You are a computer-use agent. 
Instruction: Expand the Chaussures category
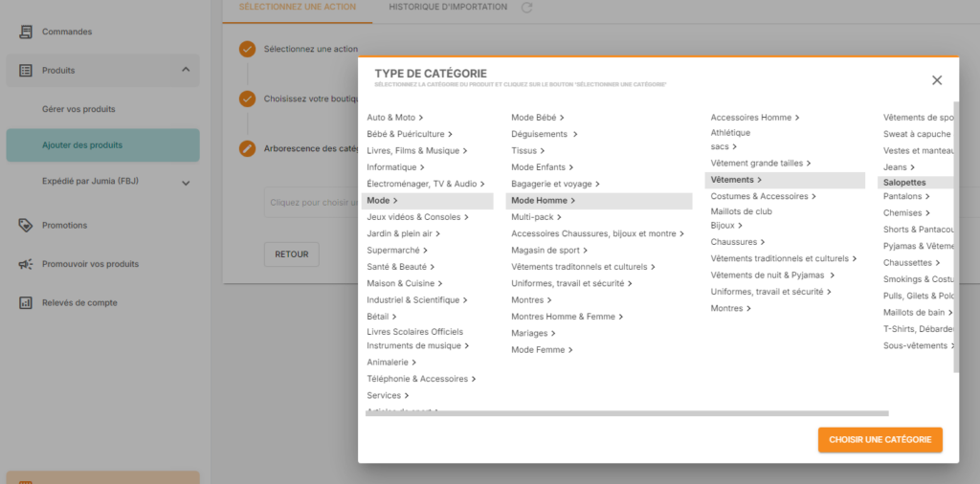(x=738, y=242)
